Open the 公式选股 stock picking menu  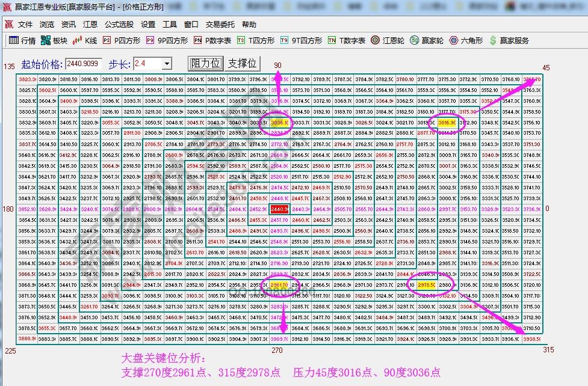118,25
